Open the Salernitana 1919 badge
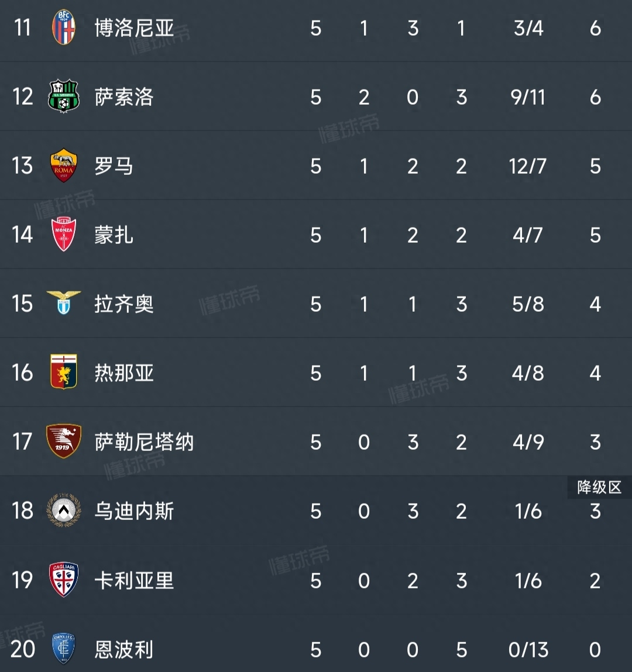This screenshot has width=632, height=672. (63, 441)
